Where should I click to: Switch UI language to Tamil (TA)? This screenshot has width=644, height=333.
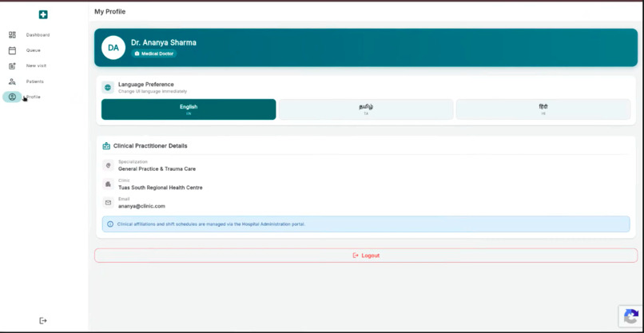point(366,109)
